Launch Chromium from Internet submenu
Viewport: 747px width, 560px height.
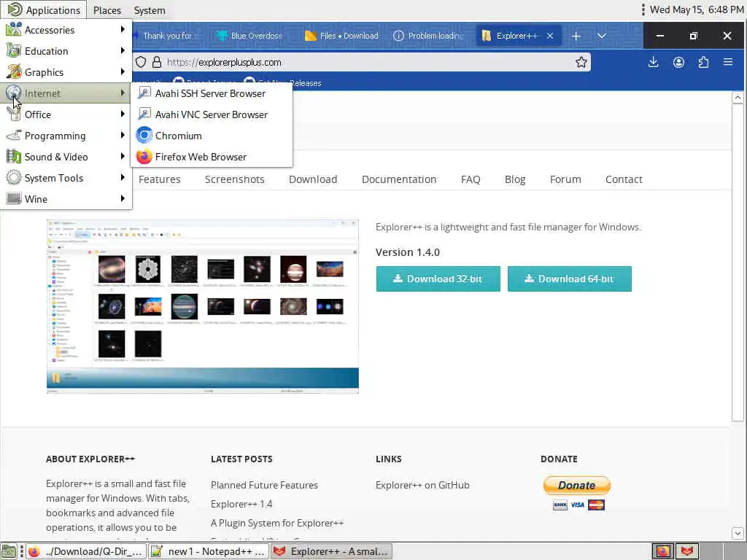211,136
